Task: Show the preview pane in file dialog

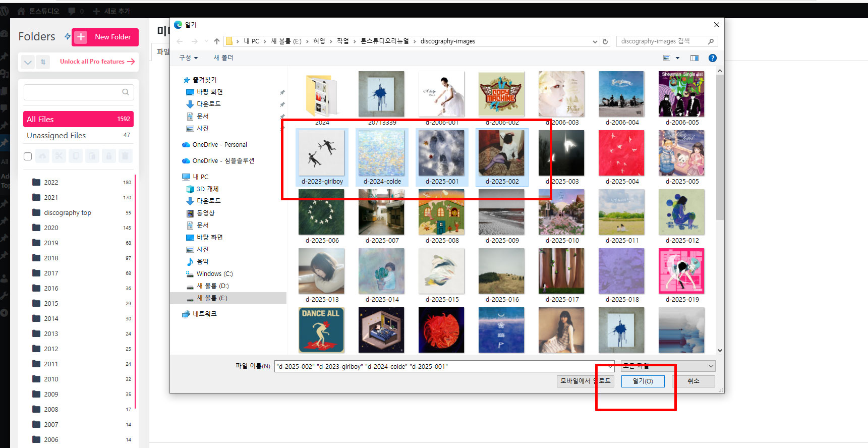Action: tap(695, 58)
